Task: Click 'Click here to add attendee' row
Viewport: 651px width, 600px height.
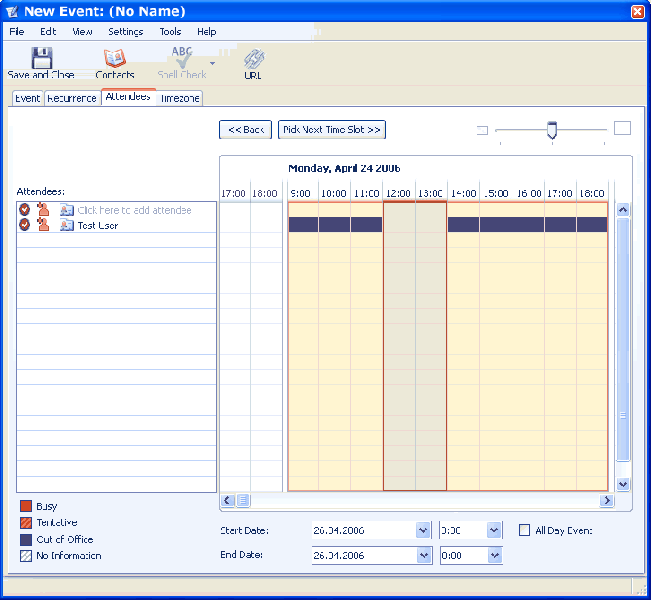Action: [116, 210]
